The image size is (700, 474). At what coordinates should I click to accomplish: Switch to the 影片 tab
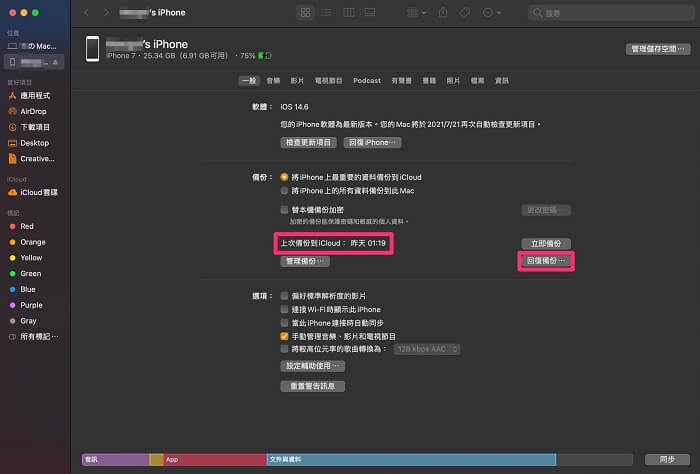coord(297,81)
